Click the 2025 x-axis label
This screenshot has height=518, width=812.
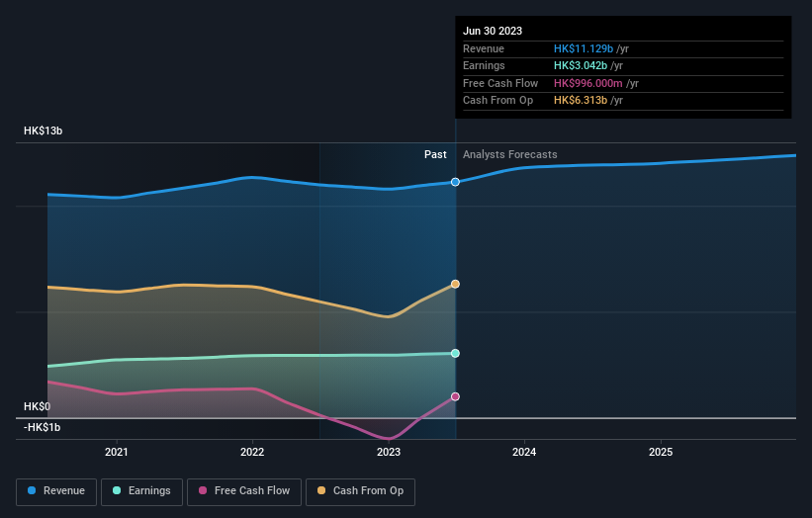(661, 453)
